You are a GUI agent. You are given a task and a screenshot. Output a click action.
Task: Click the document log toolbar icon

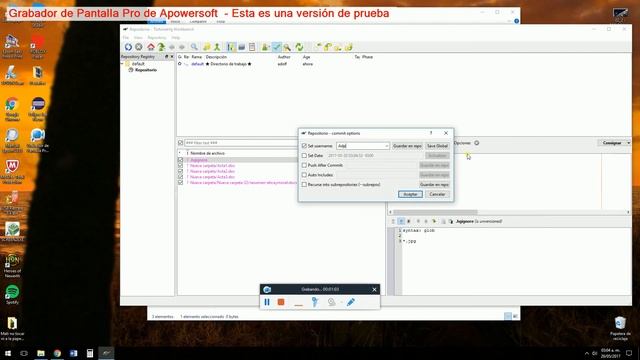pyautogui.click(x=252, y=47)
